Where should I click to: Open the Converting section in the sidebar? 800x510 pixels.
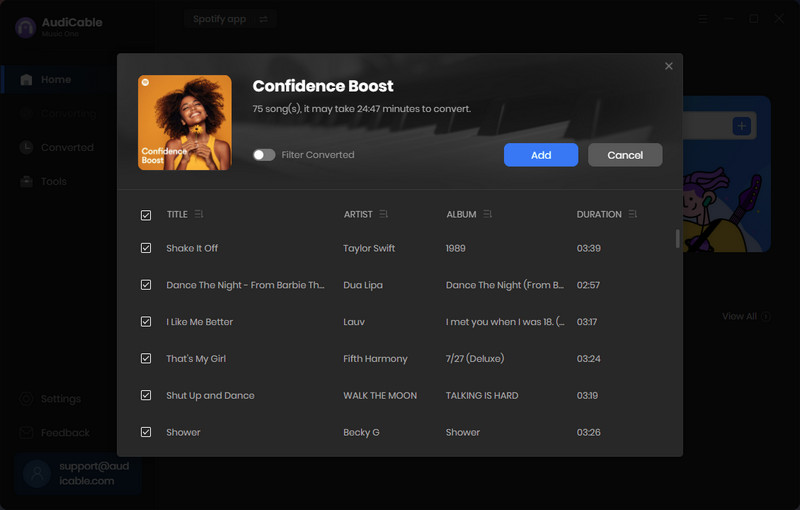point(59,113)
